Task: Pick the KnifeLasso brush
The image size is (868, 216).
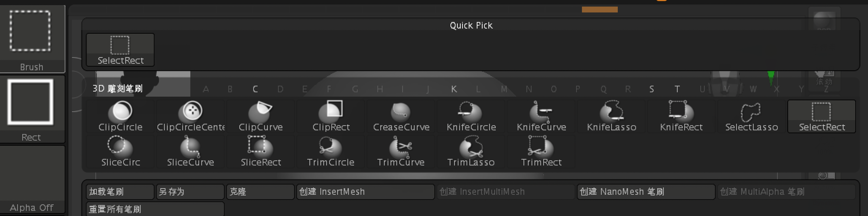Action: coord(612,116)
